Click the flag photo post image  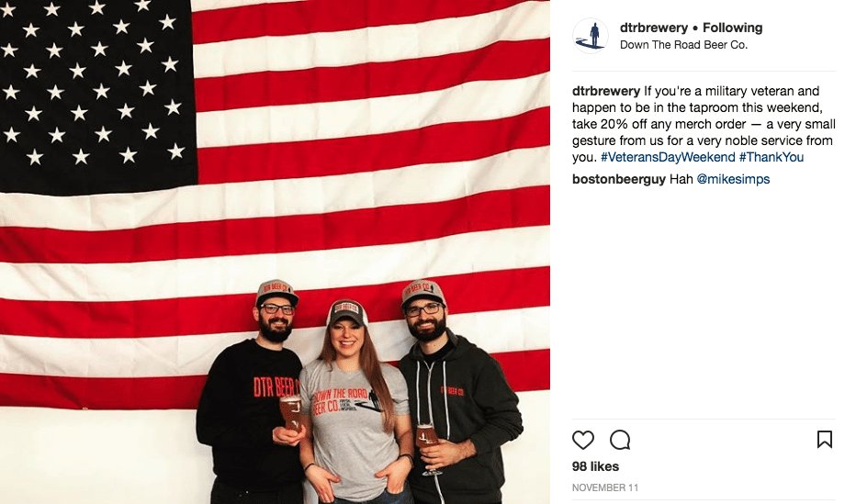click(275, 252)
